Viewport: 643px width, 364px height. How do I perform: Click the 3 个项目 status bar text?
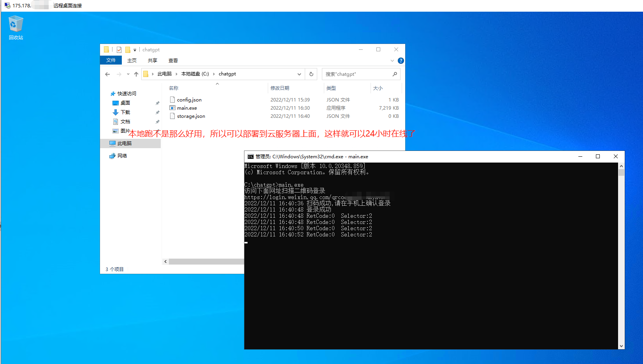(114, 269)
